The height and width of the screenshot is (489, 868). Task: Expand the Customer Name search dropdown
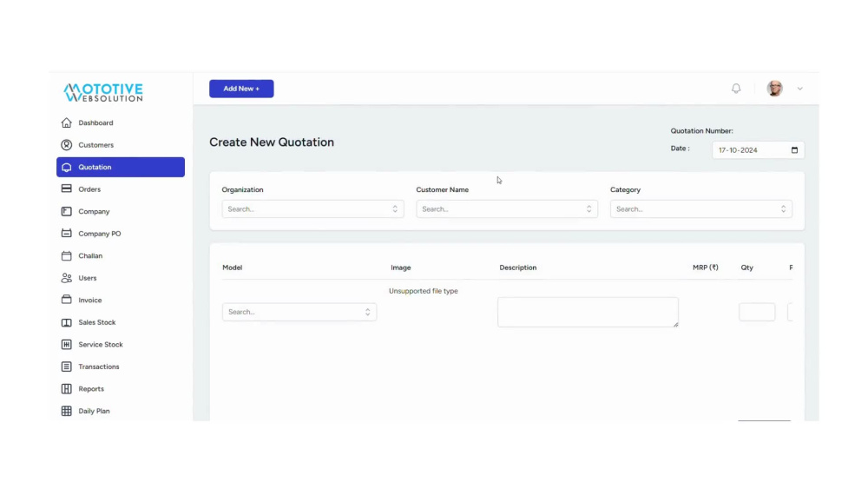[x=507, y=208]
